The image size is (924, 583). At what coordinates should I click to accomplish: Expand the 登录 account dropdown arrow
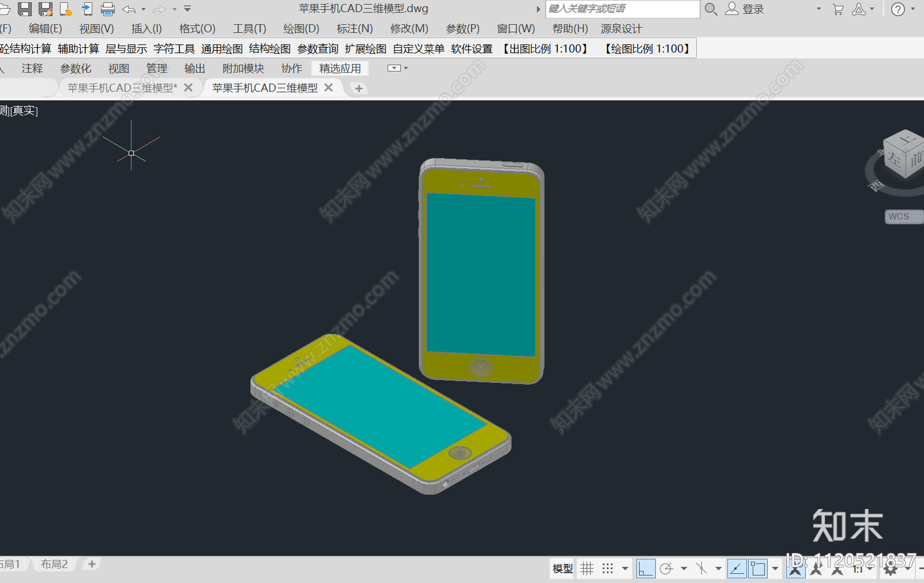[818, 9]
